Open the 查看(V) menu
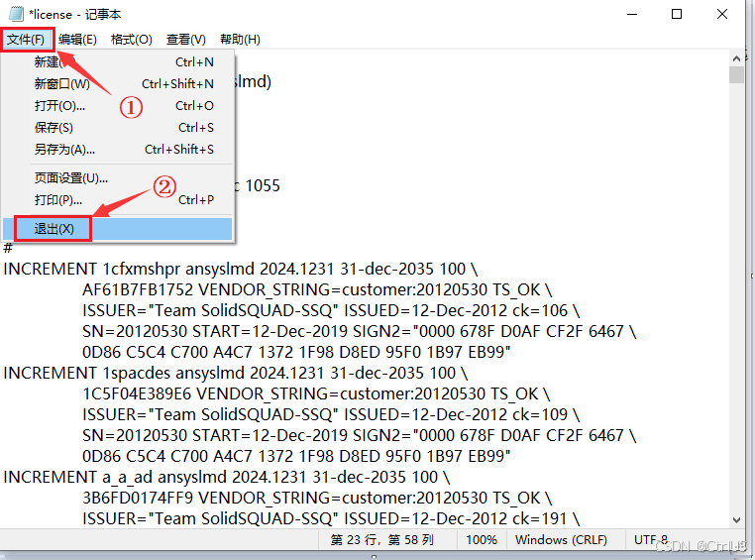The height and width of the screenshot is (560, 755). 186,40
